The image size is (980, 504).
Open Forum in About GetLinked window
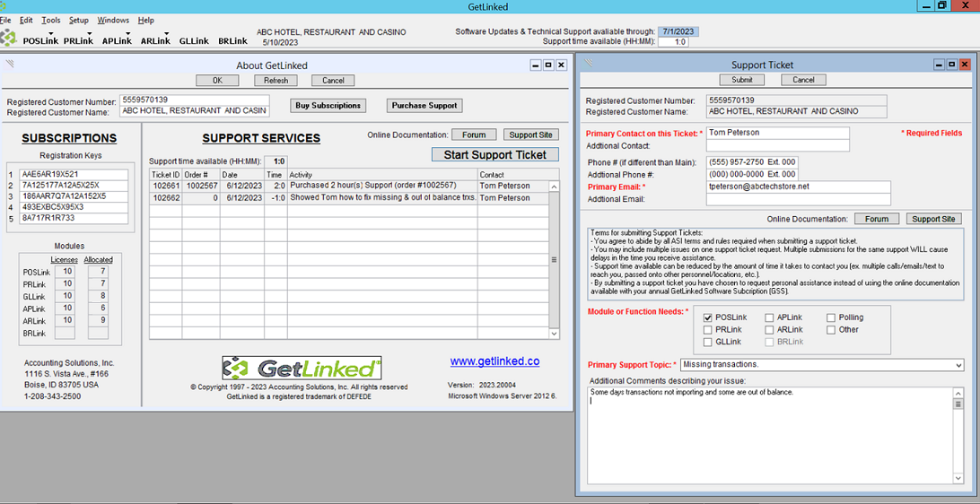pyautogui.click(x=474, y=135)
